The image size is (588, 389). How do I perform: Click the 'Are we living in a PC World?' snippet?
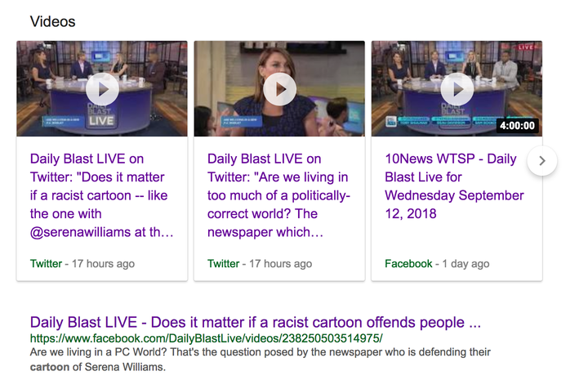click(x=261, y=360)
